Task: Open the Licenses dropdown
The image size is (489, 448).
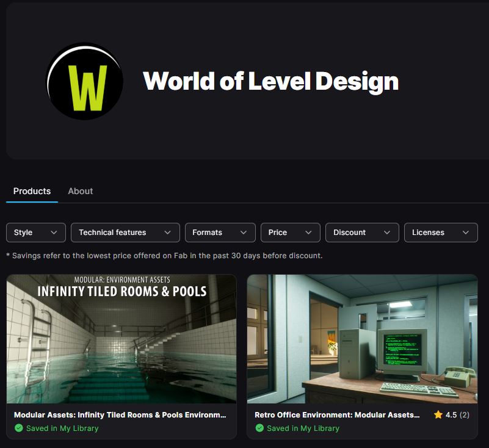Action: tap(441, 233)
